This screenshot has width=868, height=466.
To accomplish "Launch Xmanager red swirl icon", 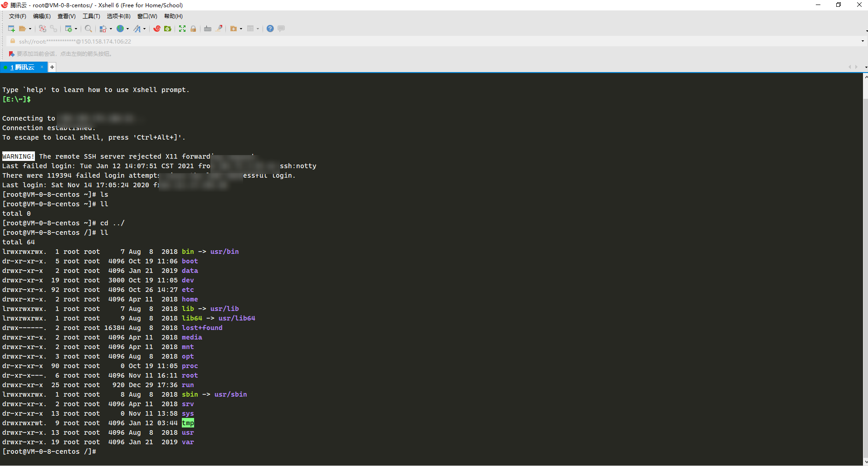I will [x=157, y=29].
